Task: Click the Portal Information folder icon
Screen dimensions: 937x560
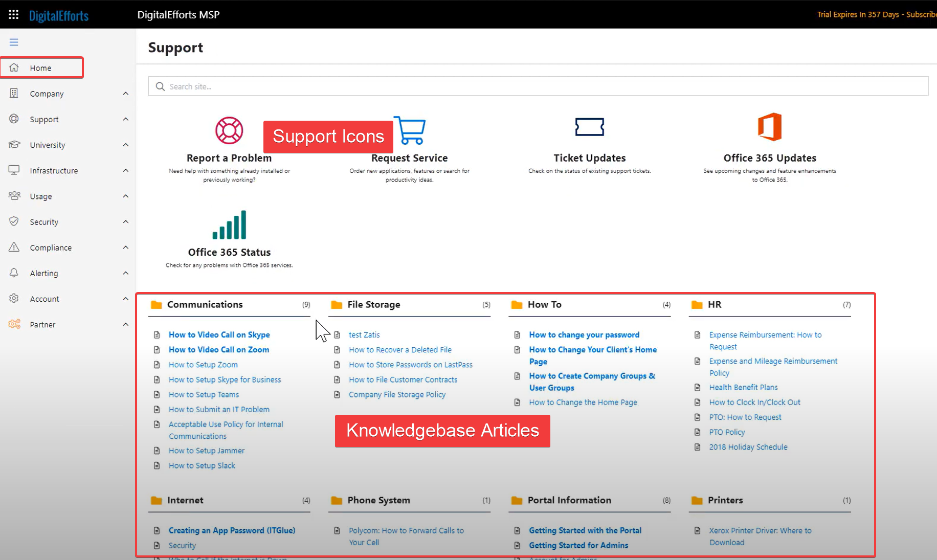Action: coord(517,501)
